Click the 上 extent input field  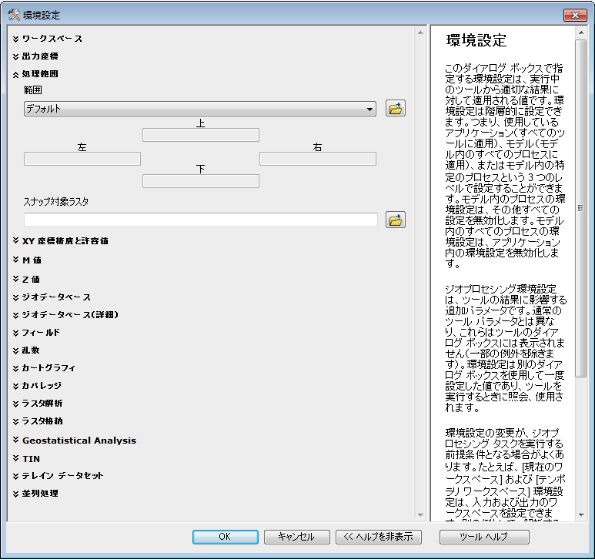click(x=201, y=135)
